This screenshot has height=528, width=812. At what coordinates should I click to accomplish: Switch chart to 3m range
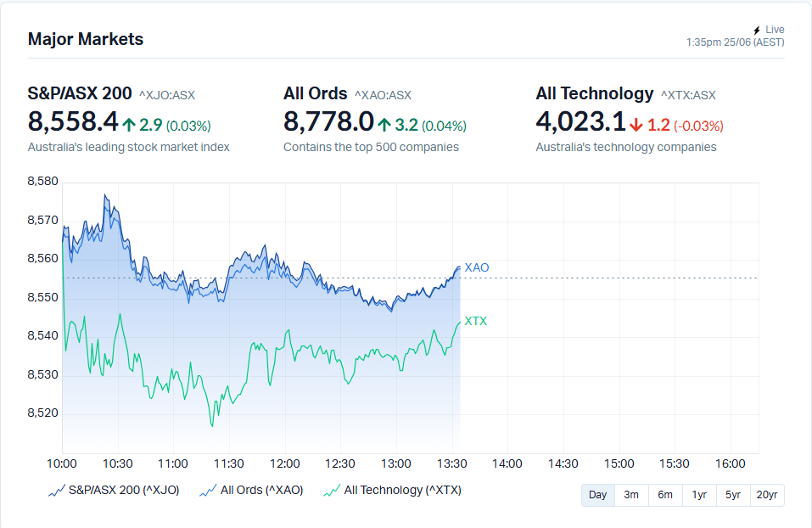(631, 495)
